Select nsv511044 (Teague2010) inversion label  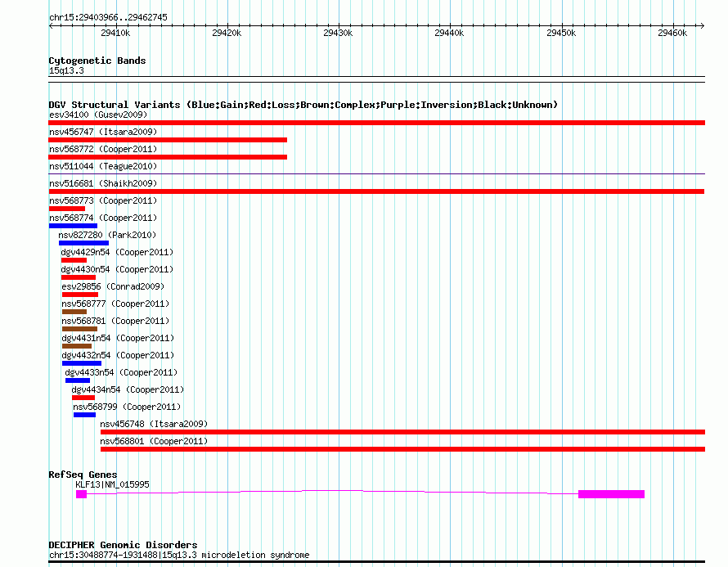click(x=103, y=166)
